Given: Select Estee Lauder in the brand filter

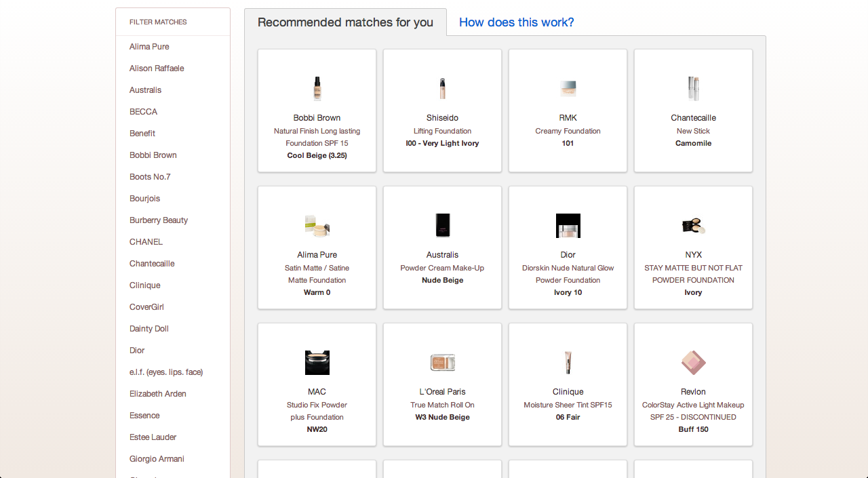Looking at the screenshot, I should 153,437.
